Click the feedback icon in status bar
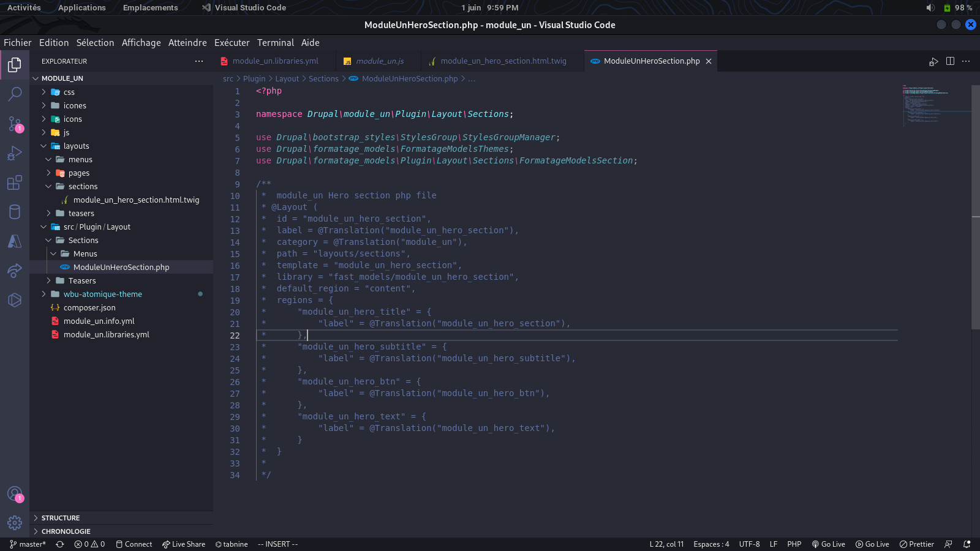This screenshot has width=980, height=551. (949, 544)
